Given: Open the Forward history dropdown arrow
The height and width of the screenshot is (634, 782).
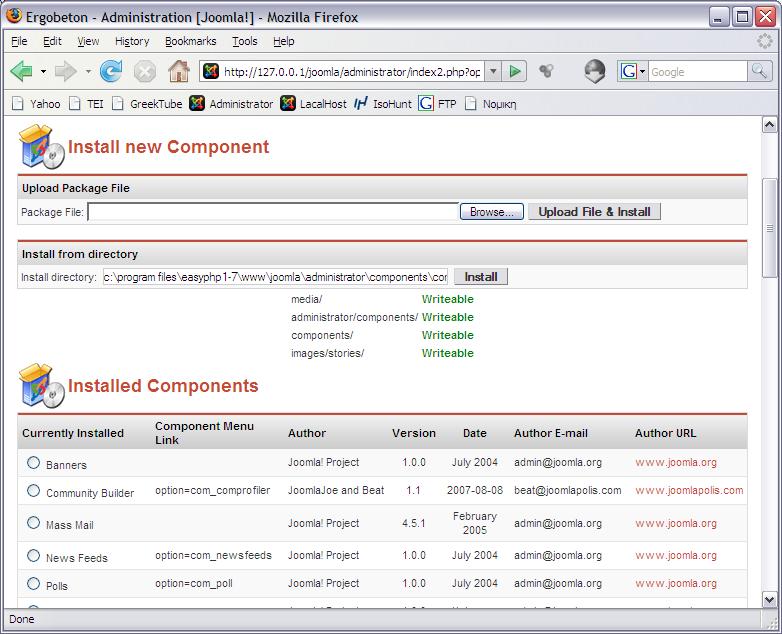Looking at the screenshot, I should [88, 72].
